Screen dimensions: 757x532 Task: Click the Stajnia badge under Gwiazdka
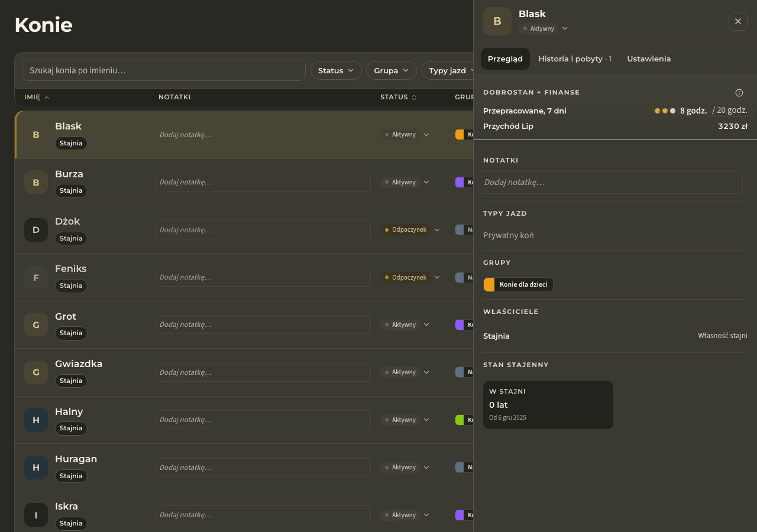pos(71,381)
